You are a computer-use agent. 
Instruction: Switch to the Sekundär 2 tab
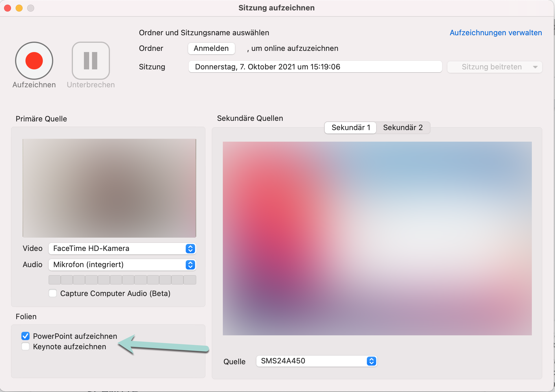pyautogui.click(x=403, y=127)
